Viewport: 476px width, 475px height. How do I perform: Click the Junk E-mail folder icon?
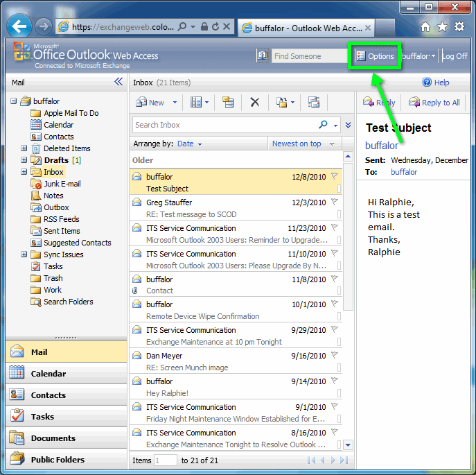[x=36, y=184]
